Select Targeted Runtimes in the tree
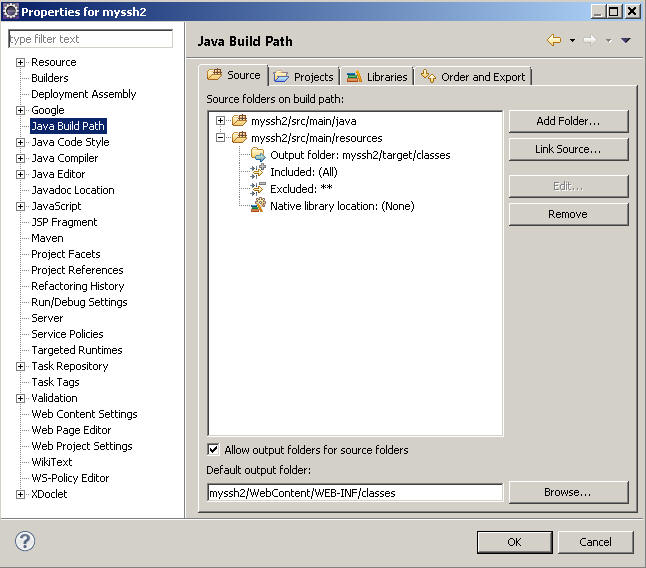This screenshot has height=568, width=646. (x=77, y=350)
